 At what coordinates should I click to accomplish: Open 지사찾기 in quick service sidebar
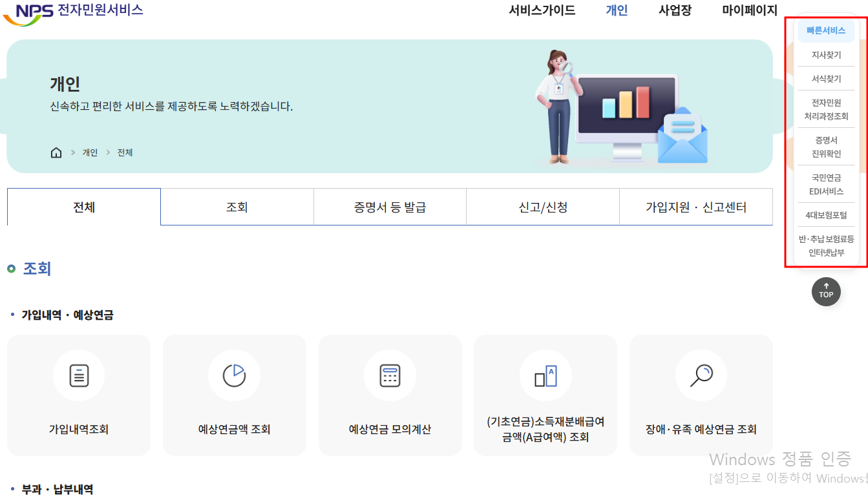click(x=826, y=54)
